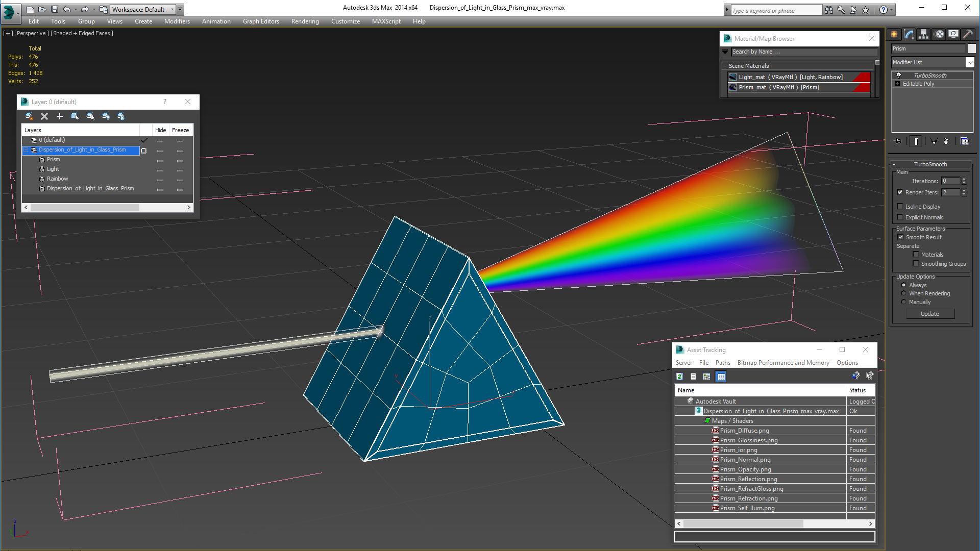This screenshot has height=551, width=980.
Task: Expand the Editable Poly stack entry
Action: click(x=897, y=84)
